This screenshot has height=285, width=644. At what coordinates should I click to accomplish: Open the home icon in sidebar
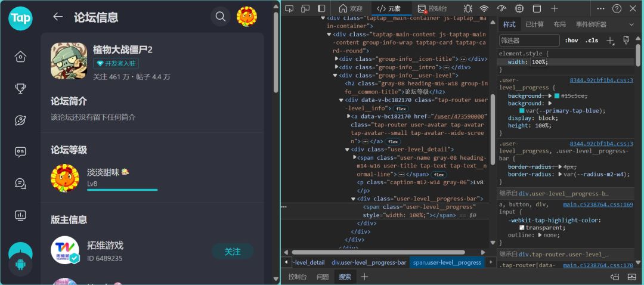(20, 57)
